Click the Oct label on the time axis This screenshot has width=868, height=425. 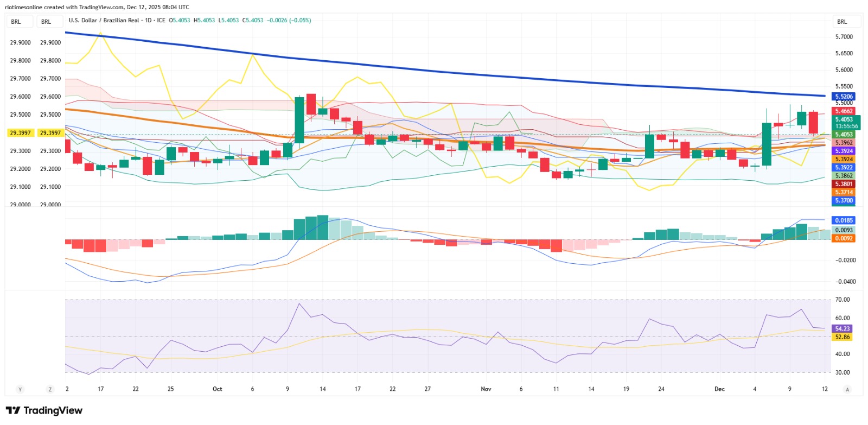[x=218, y=389]
